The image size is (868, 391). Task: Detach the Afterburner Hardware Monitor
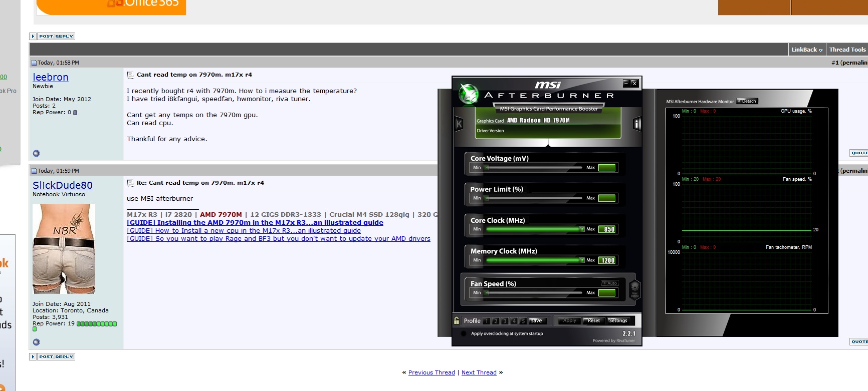pos(747,101)
